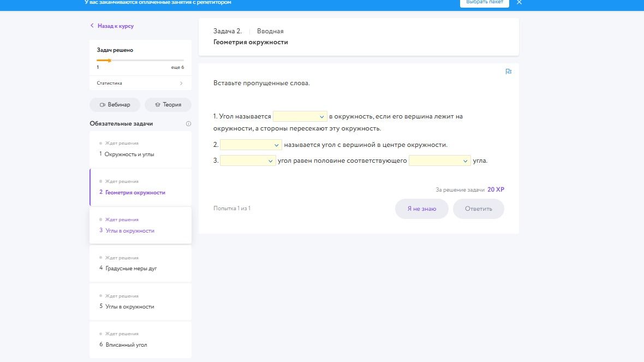Click the Я не знаю button
The height and width of the screenshot is (362, 644).
pos(422,209)
